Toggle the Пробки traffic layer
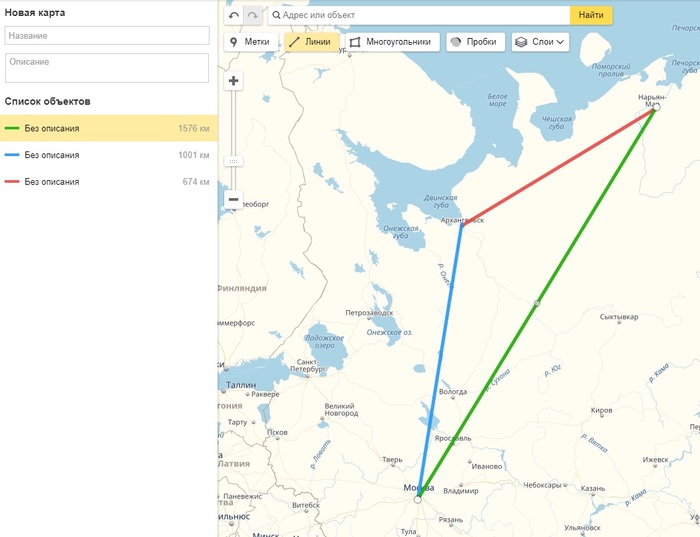 coord(474,42)
